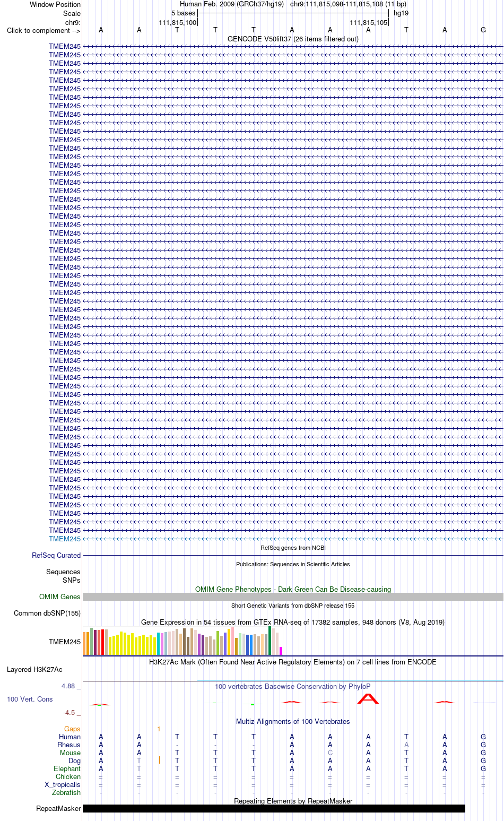Click the GTEx tissue expression bar chart

pyautogui.click(x=183, y=641)
